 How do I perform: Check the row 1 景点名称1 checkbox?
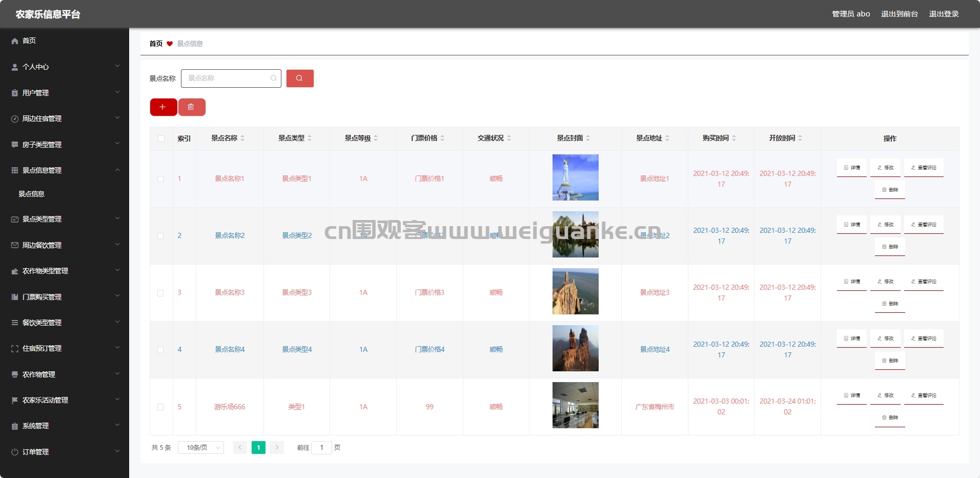coord(160,179)
